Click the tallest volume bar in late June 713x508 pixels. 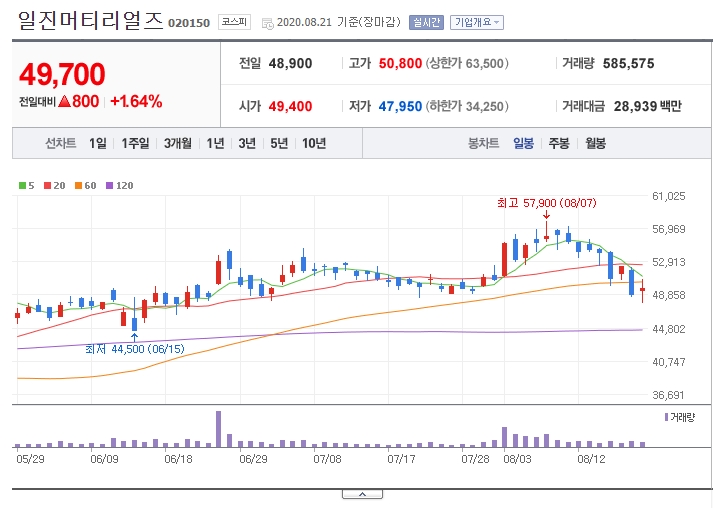pyautogui.click(x=218, y=429)
